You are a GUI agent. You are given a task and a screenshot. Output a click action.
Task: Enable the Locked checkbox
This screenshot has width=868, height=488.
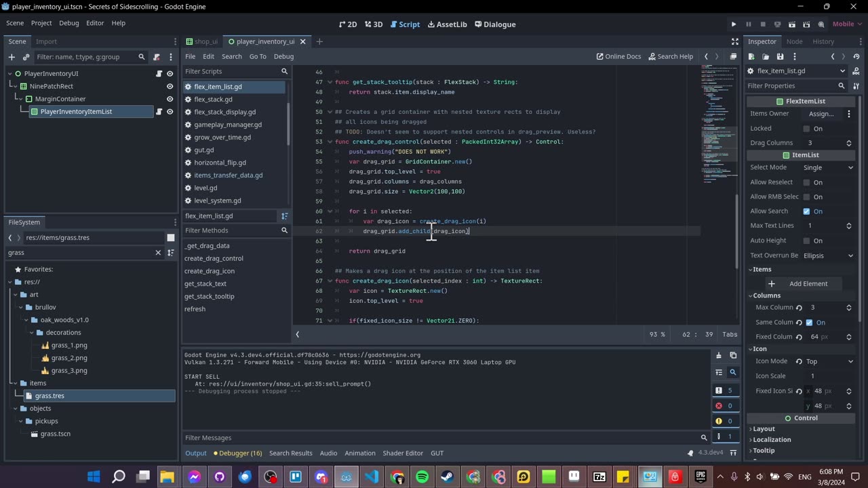(806, 129)
